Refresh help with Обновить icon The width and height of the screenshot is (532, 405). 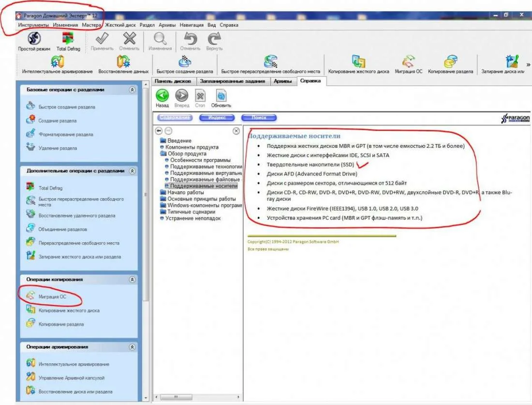point(221,98)
